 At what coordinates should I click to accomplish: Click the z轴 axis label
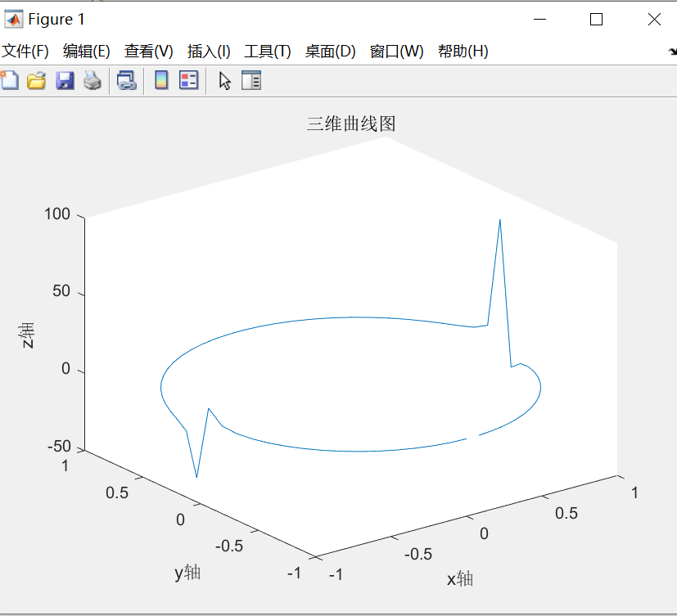[x=28, y=335]
